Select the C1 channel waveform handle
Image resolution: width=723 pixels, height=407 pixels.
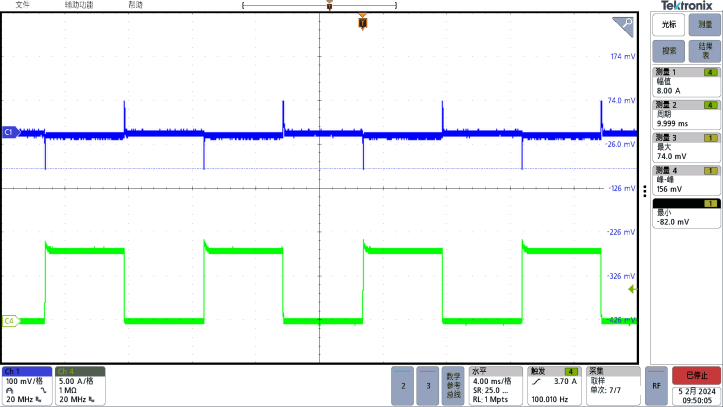point(10,132)
